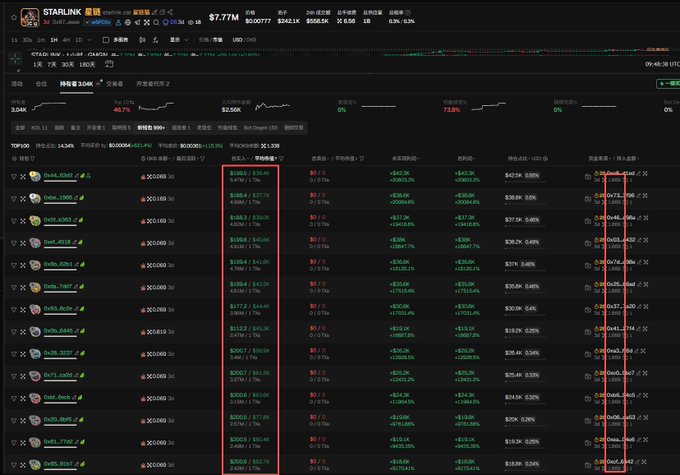Click the STARLINK token avatar image

click(x=30, y=17)
